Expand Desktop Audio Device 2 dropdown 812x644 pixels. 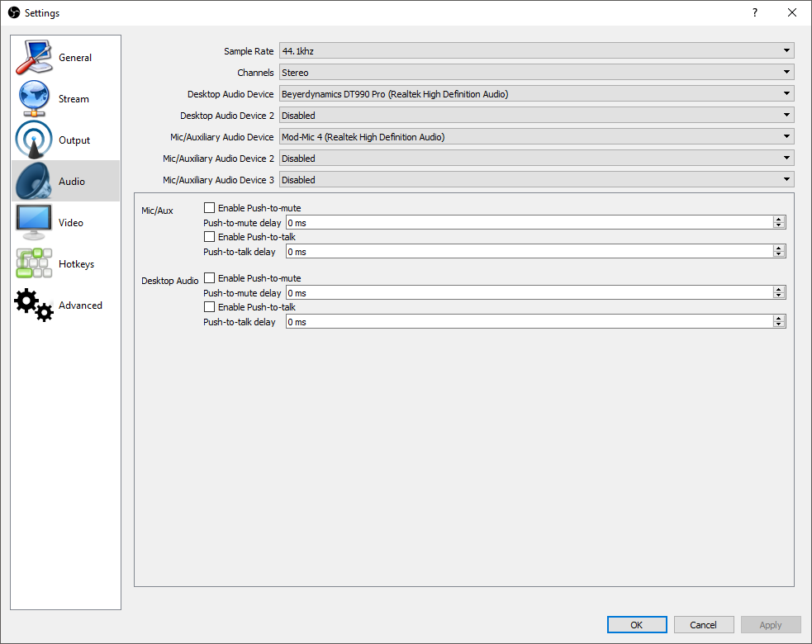(536, 116)
